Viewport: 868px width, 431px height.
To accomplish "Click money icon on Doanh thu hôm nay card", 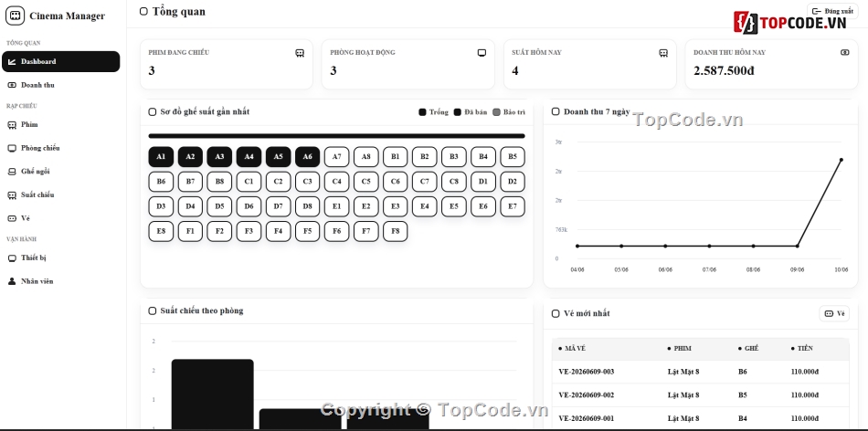I will [845, 53].
